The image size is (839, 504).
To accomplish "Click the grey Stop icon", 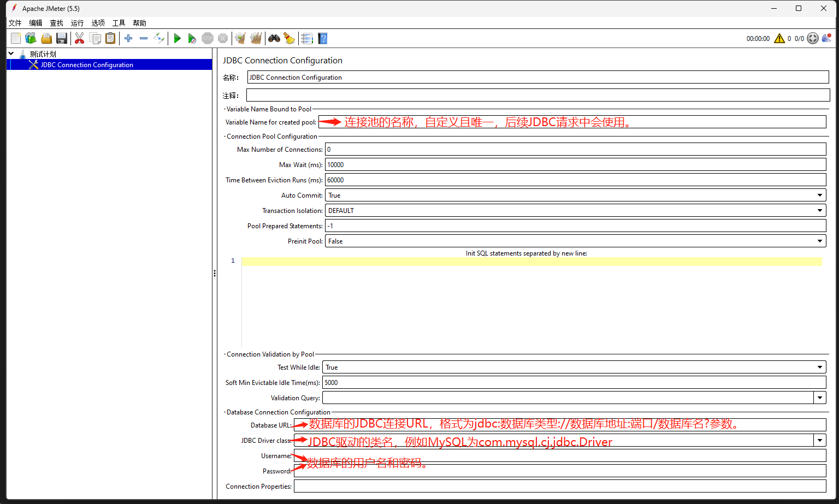I will pyautogui.click(x=208, y=38).
